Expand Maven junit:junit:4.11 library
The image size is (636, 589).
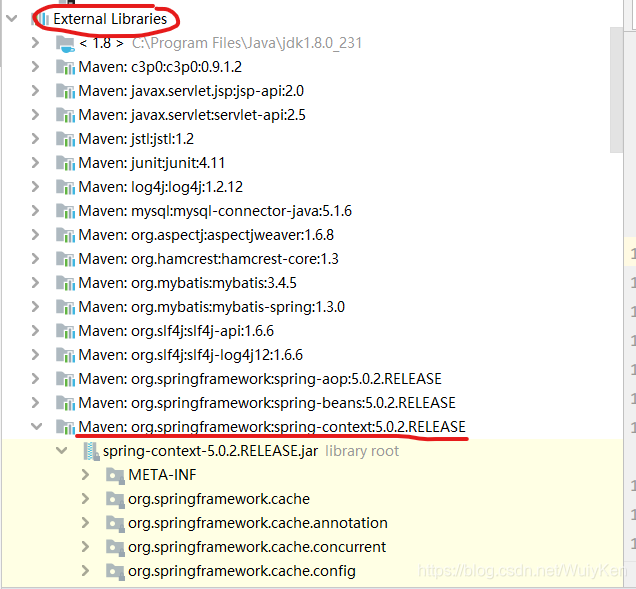(35, 163)
